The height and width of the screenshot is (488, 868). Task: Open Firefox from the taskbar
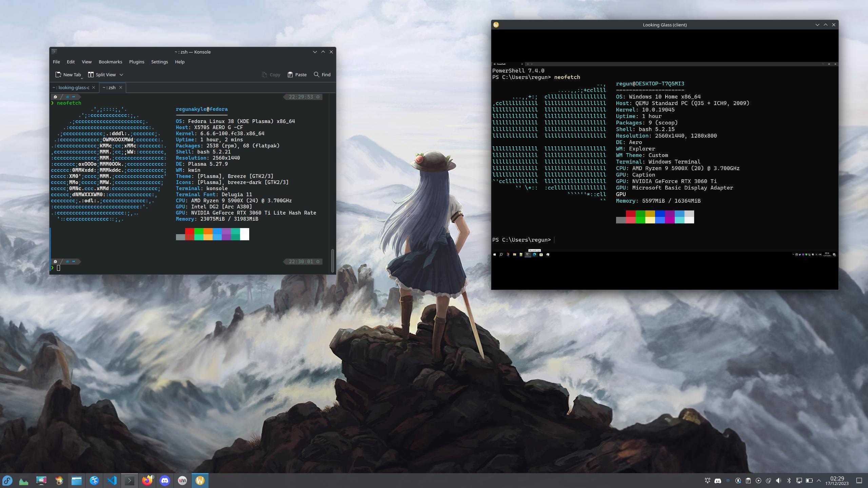[147, 480]
